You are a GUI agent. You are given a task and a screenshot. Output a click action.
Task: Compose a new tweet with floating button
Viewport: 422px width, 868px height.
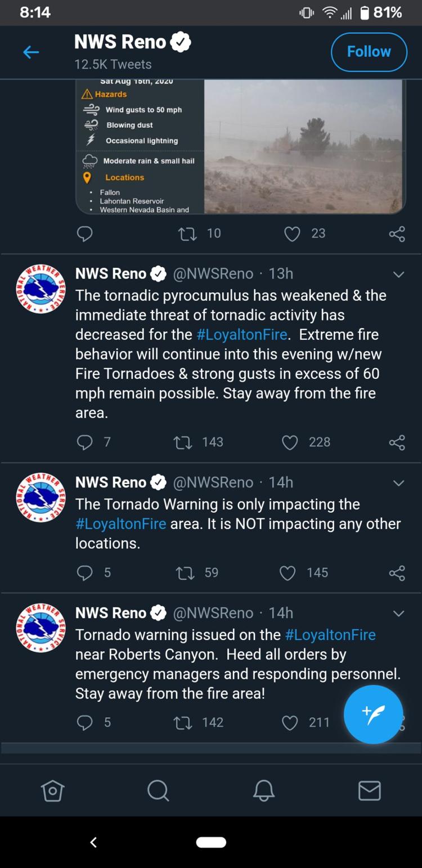pos(374,714)
